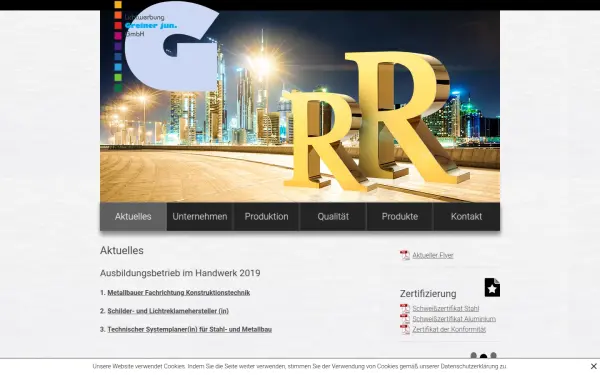
Task: Open Schilder- und Lichtreklamehersteller(in) link
Action: coord(168,311)
